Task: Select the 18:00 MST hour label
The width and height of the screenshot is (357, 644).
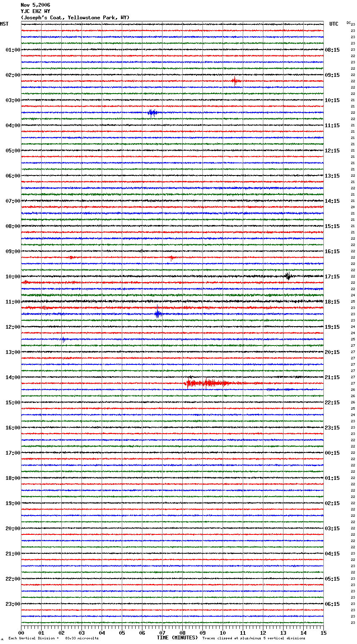Action: (x=13, y=478)
